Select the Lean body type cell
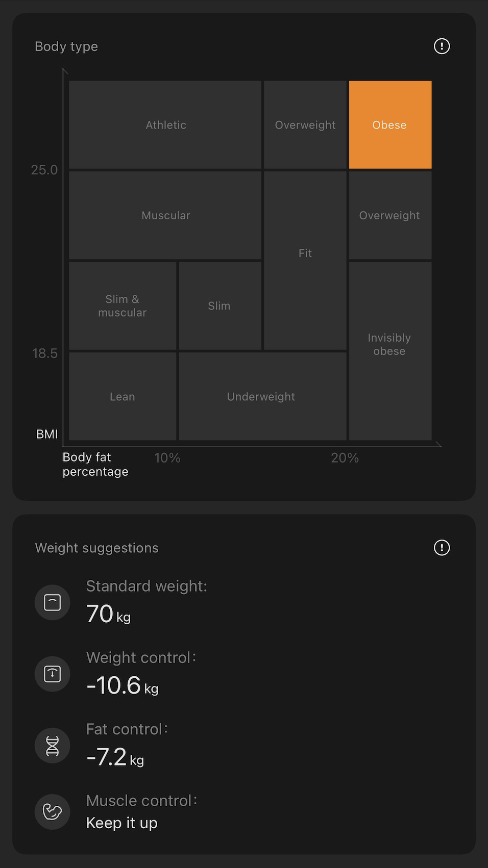This screenshot has height=868, width=488. pyautogui.click(x=123, y=396)
